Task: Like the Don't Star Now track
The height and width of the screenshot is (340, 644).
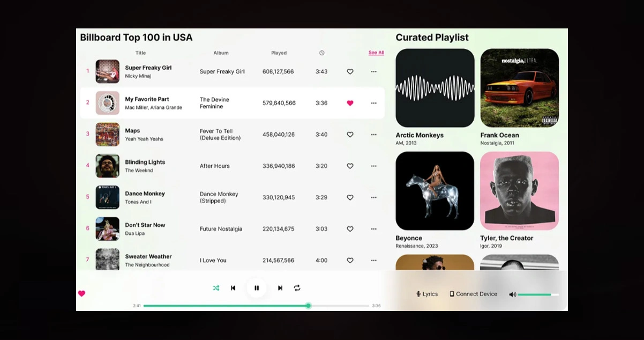Action: [350, 229]
